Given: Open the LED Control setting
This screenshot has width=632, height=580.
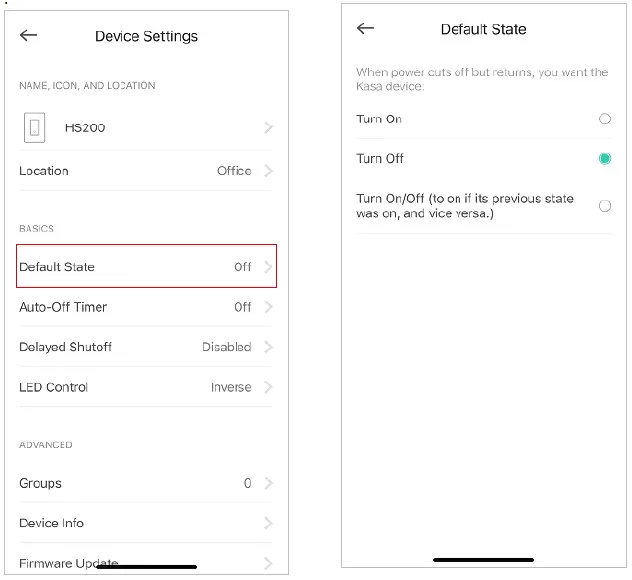Looking at the screenshot, I should 54,387.
